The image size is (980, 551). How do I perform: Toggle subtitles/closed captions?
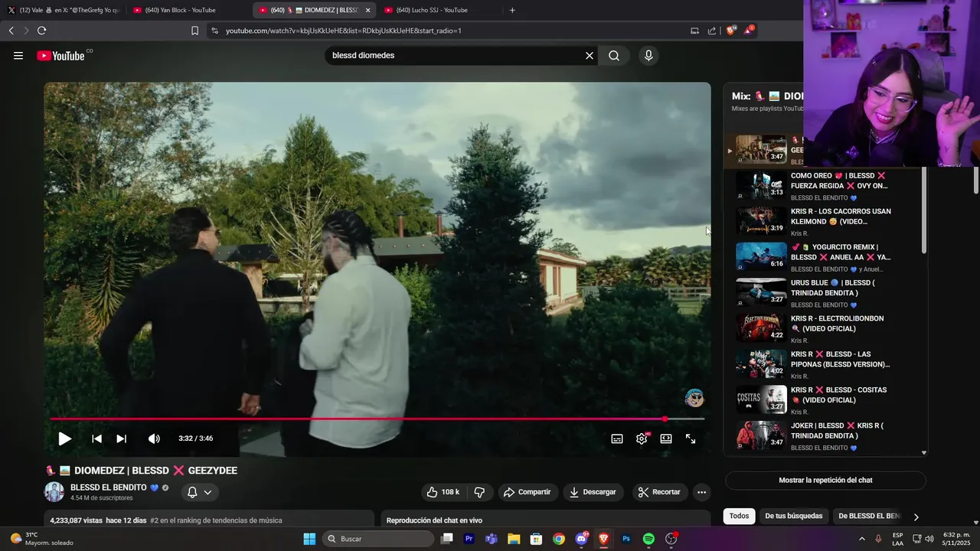pos(617,439)
